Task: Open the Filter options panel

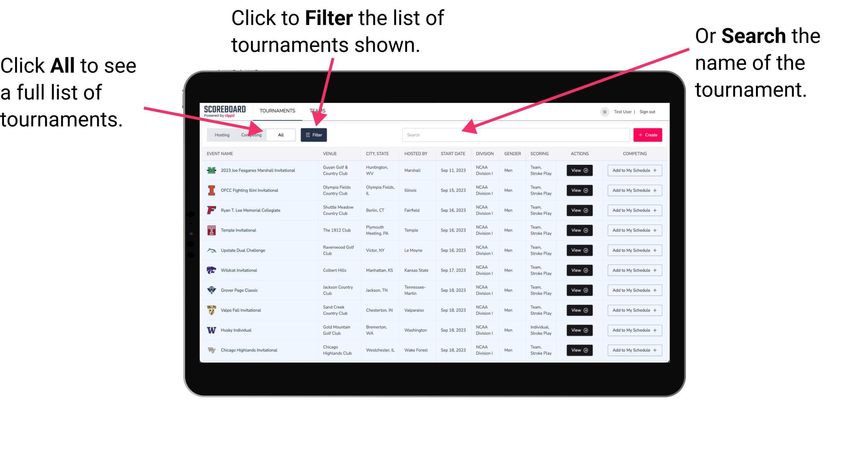Action: point(314,134)
